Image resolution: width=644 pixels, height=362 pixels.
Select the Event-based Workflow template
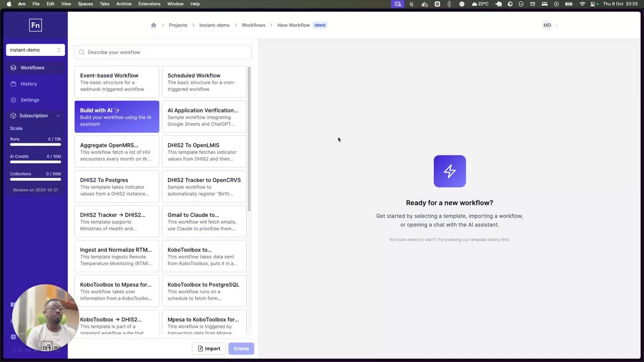(x=117, y=82)
